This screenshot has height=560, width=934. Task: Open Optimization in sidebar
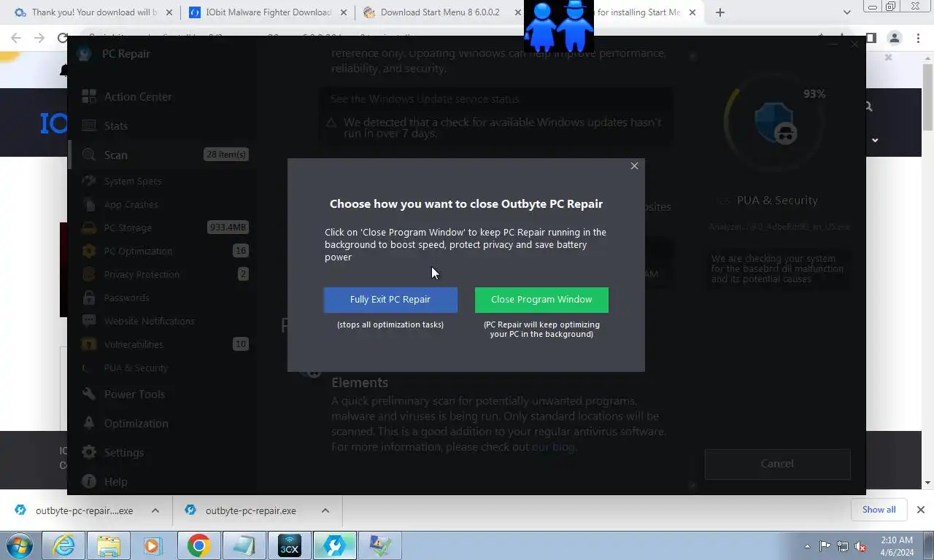click(x=136, y=423)
